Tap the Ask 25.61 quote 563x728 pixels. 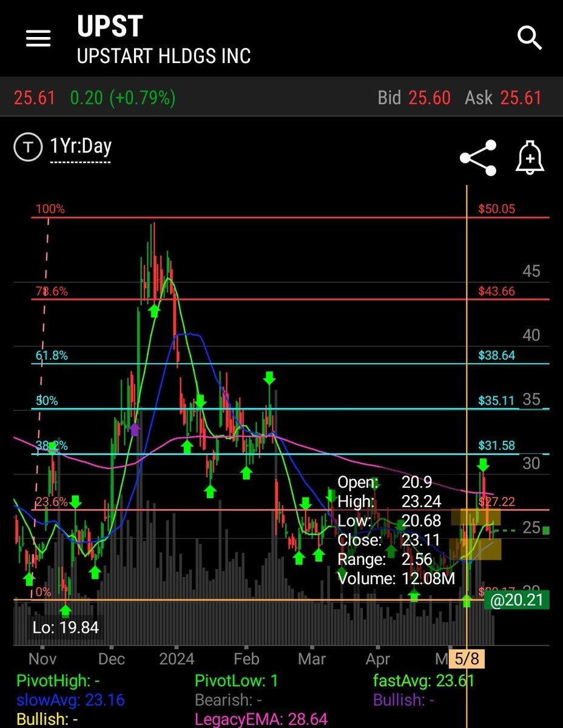pyautogui.click(x=503, y=98)
